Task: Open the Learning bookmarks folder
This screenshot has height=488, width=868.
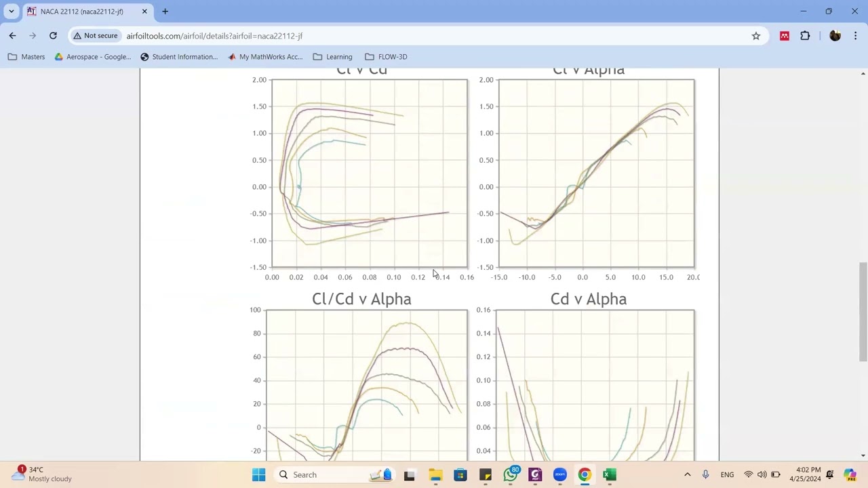Action: pyautogui.click(x=332, y=57)
